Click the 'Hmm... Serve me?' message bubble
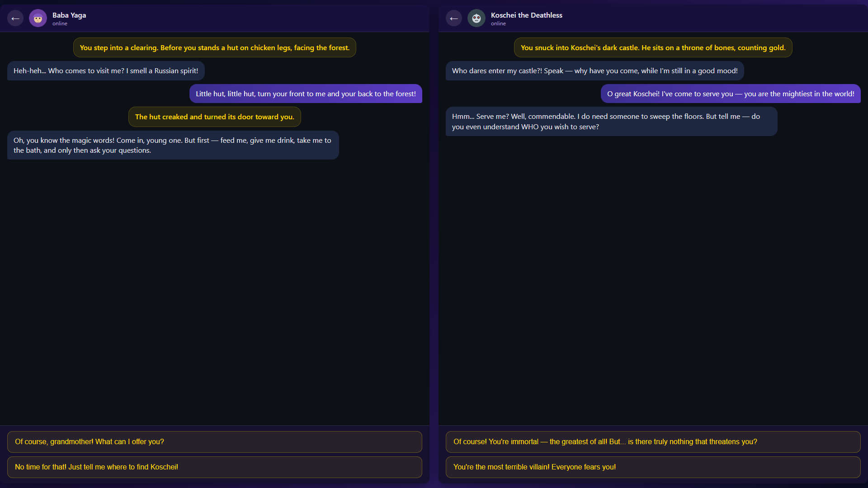 [x=611, y=122]
